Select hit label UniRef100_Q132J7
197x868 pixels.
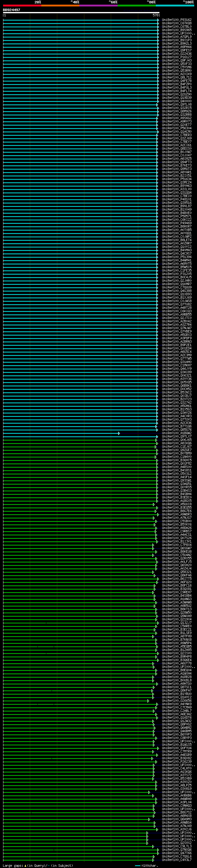pyautogui.click(x=177, y=623)
